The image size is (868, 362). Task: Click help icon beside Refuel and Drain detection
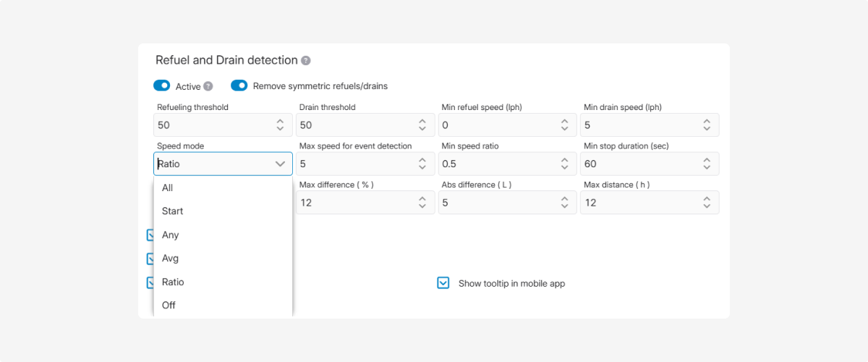(x=306, y=61)
